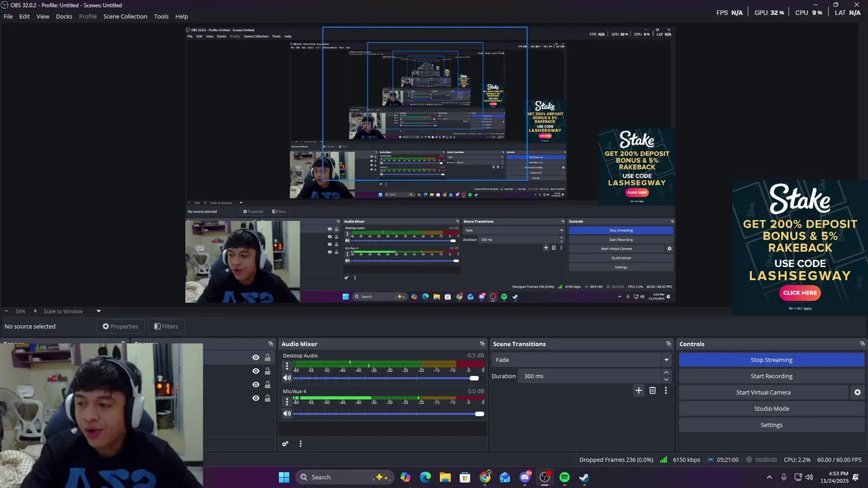Screen dimensions: 868x488
Task: Toggle visibility of the bottom source row
Action: [256, 399]
